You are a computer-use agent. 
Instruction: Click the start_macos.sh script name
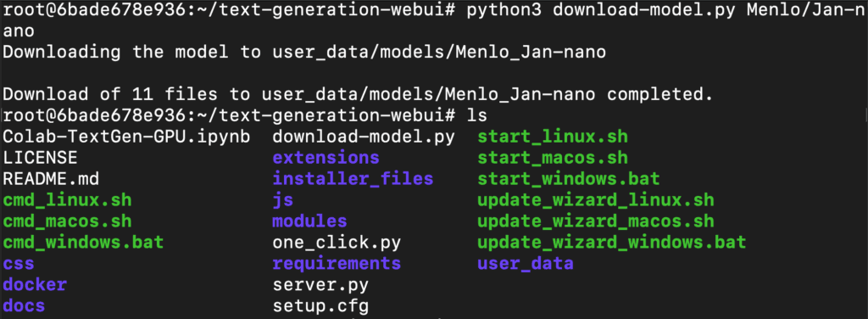click(553, 158)
